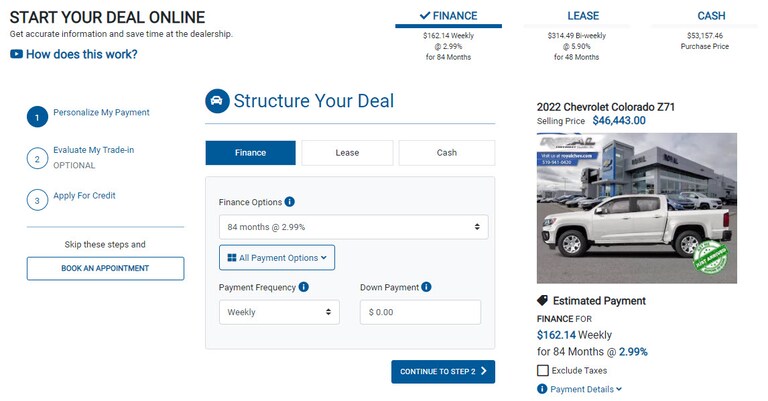The height and width of the screenshot is (401, 768).
Task: Click the Payment Frequency info icon
Action: (303, 287)
